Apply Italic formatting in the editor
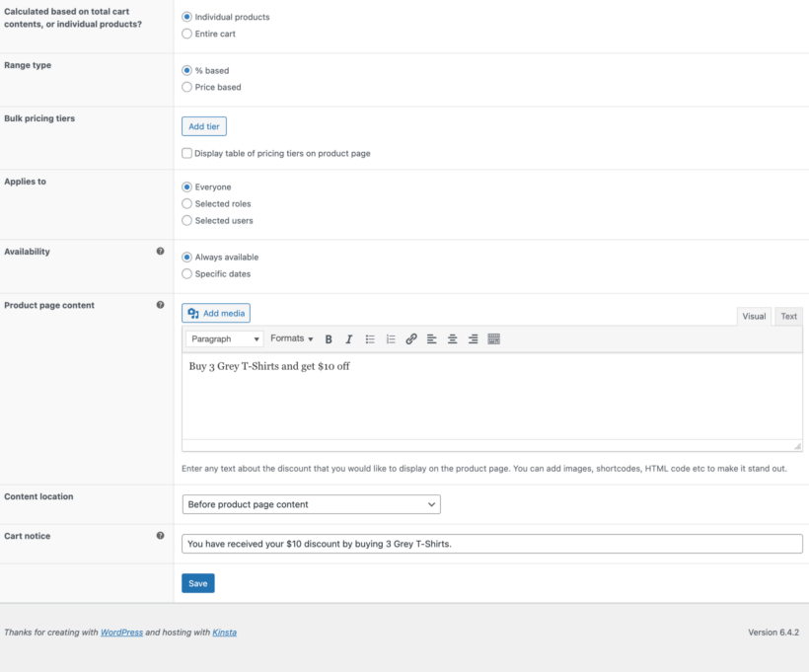 348,338
